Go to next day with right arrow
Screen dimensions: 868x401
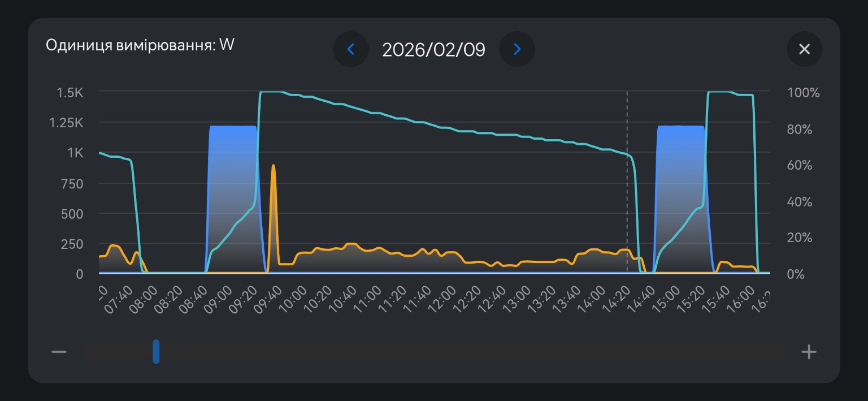517,49
